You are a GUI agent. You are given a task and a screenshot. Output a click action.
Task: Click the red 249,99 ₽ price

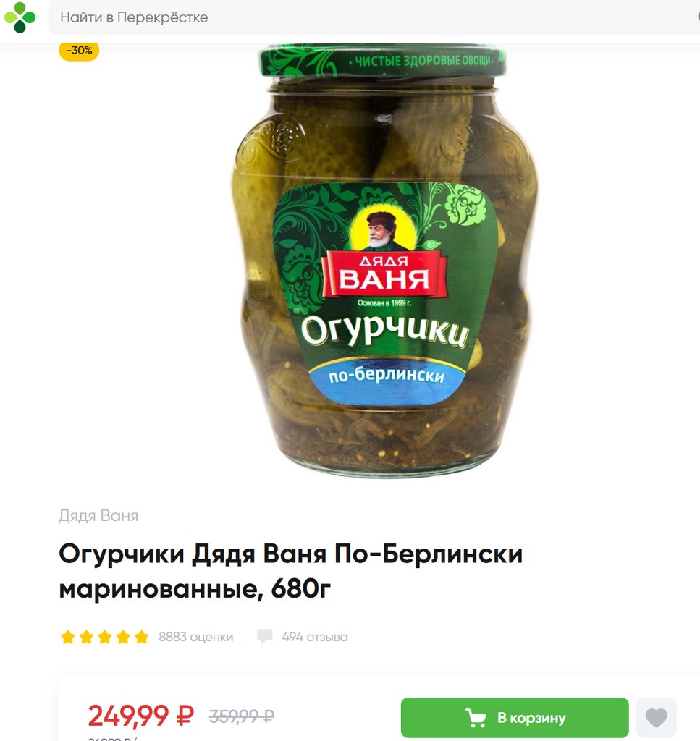(x=141, y=716)
